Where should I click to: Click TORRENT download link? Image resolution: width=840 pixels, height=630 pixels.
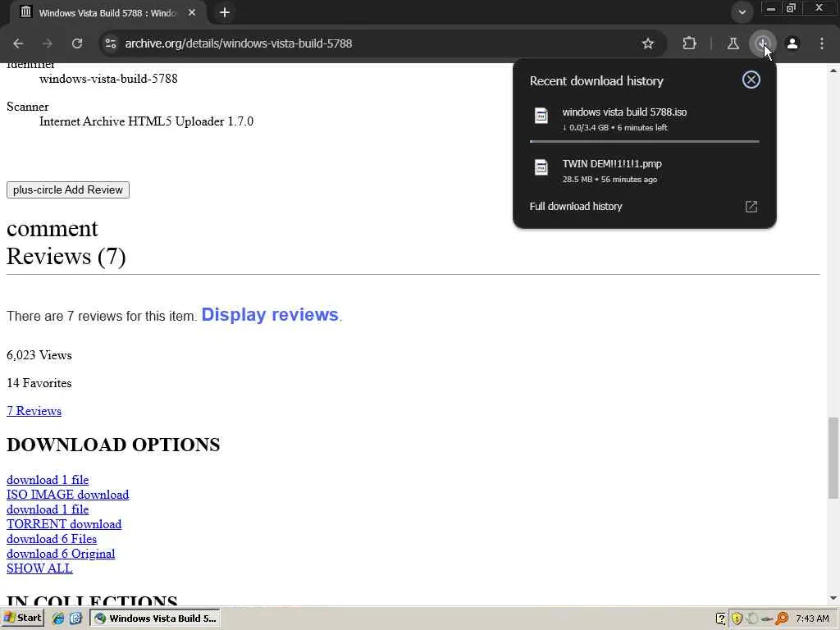click(x=64, y=524)
